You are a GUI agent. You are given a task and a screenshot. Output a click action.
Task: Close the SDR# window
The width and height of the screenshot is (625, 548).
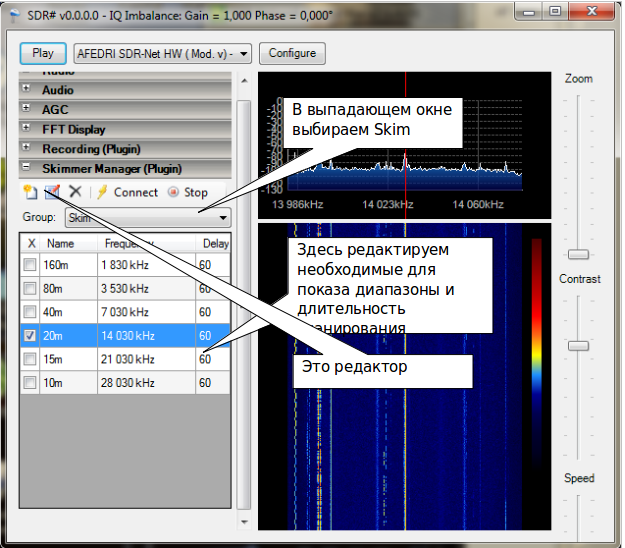click(592, 12)
